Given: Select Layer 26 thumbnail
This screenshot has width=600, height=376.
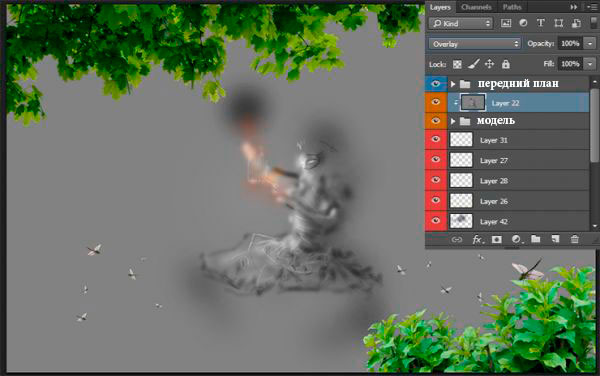Looking at the screenshot, I should (x=461, y=200).
